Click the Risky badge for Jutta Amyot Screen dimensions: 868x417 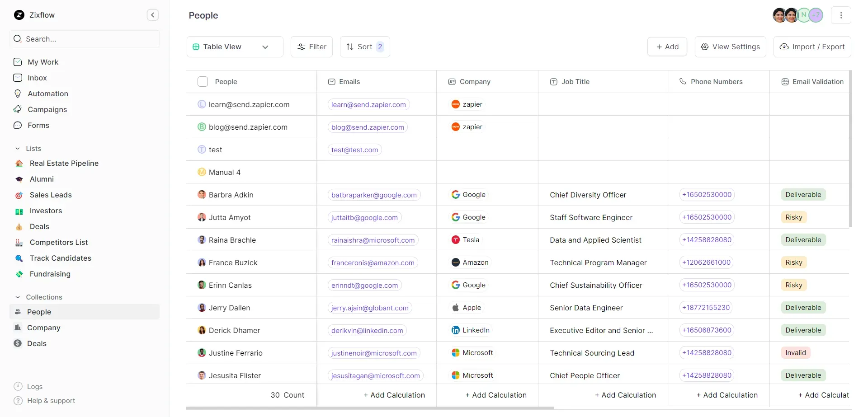click(793, 217)
